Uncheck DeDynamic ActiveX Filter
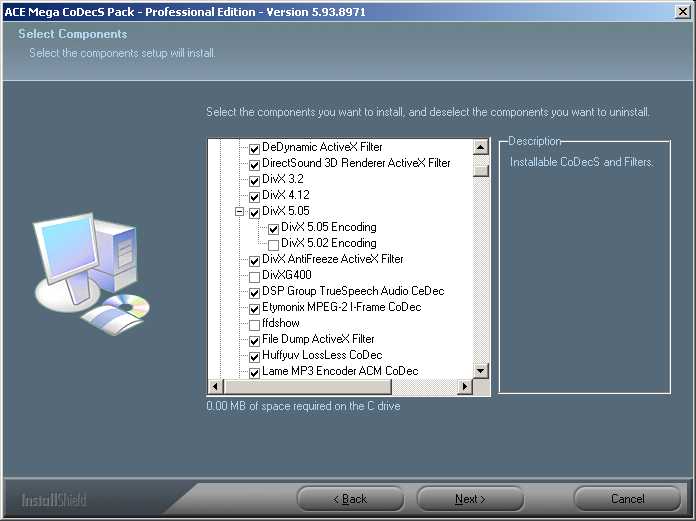The image size is (696, 521). coord(255,148)
